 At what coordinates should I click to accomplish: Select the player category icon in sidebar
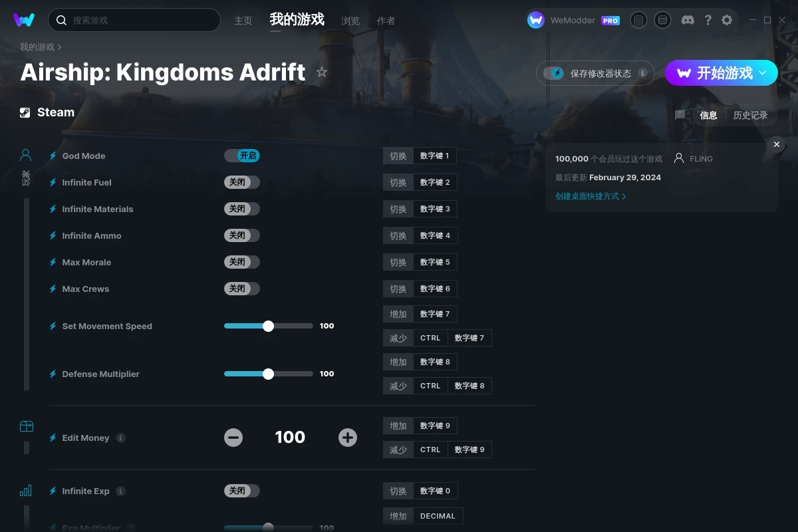pyautogui.click(x=26, y=155)
